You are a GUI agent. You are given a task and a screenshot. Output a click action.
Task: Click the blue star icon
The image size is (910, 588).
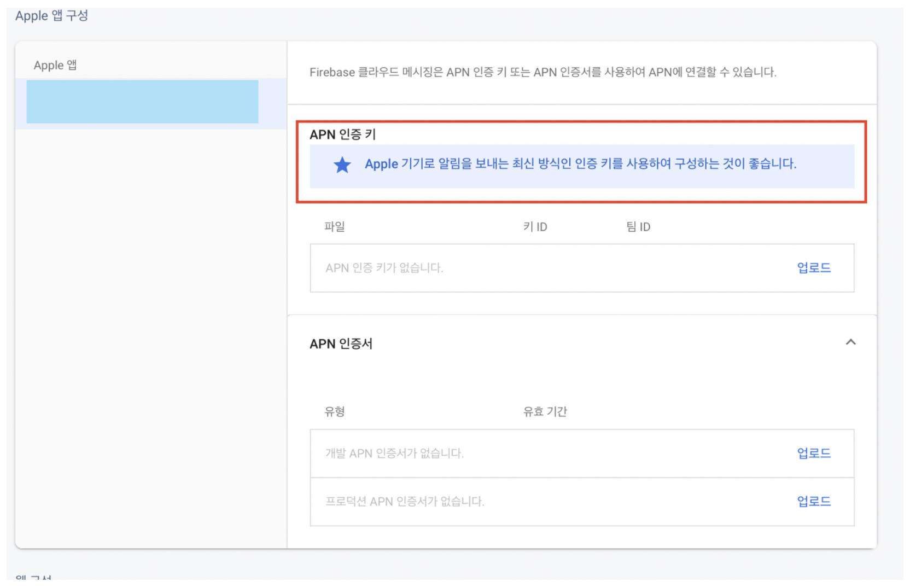pos(342,164)
